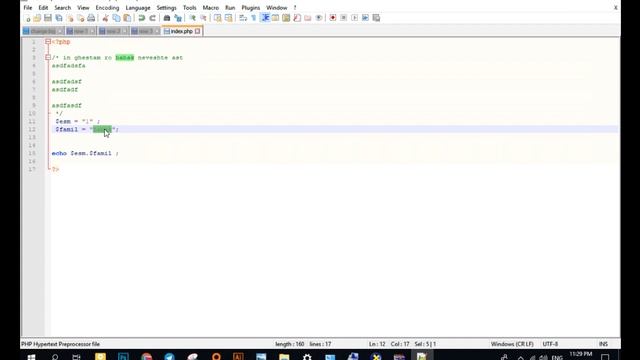Redo the edit via toolbar arrow
Viewport: 640px width, 360px height.
pyautogui.click(x=152, y=18)
